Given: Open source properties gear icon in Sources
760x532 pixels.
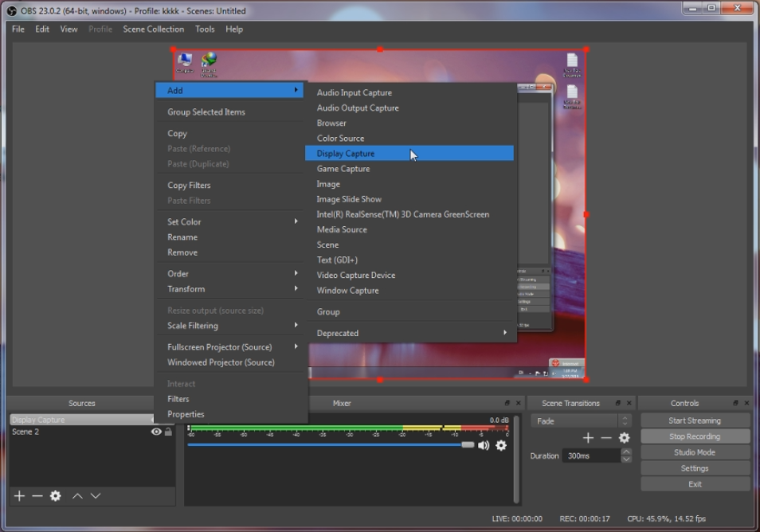Looking at the screenshot, I should [56, 495].
